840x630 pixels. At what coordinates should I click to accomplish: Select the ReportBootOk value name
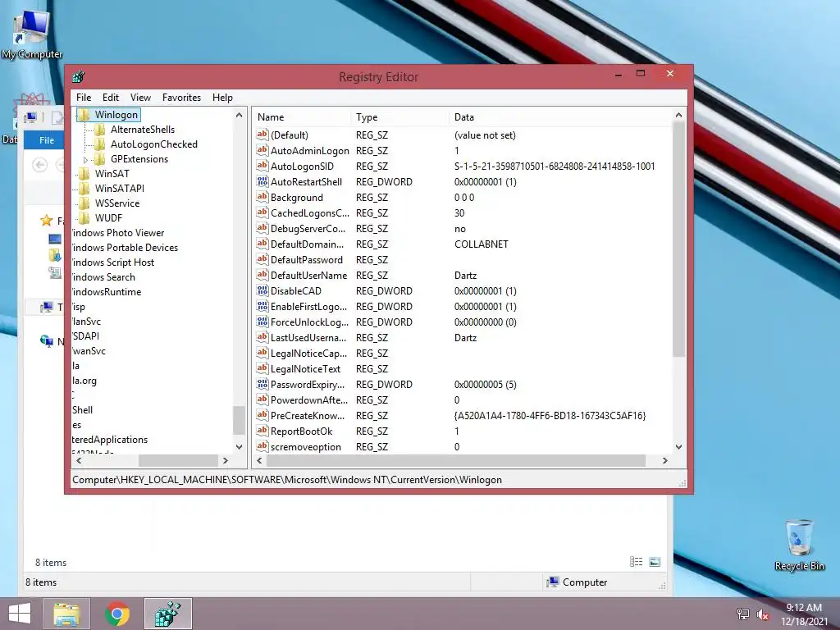(x=301, y=431)
